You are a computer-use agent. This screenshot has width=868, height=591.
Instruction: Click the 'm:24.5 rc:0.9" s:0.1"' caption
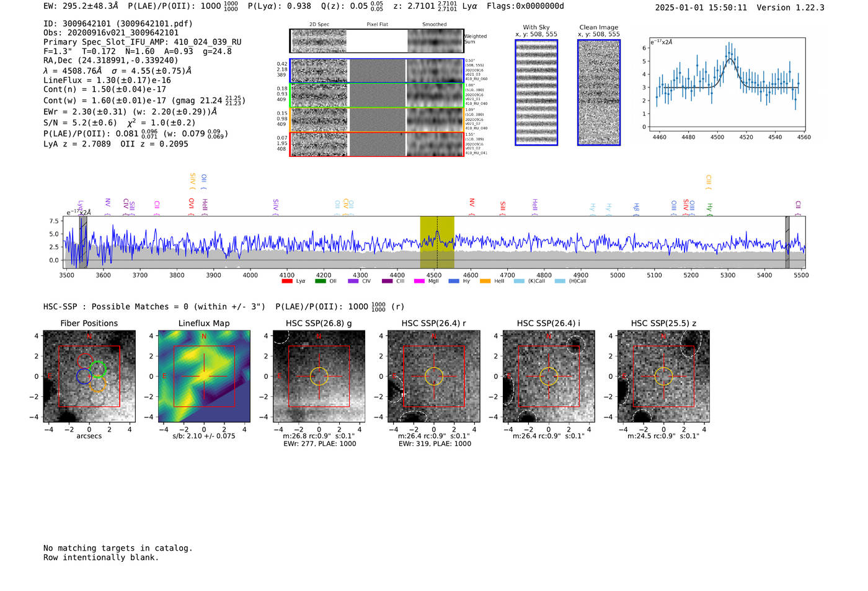[x=663, y=436]
